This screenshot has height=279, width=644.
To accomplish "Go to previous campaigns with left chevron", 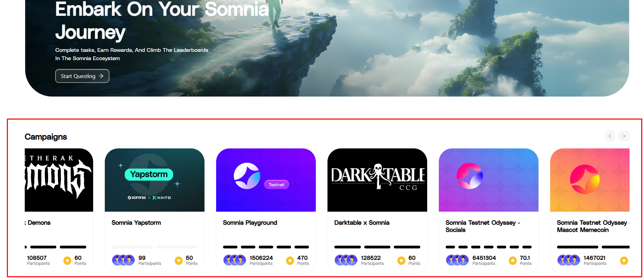I will 610,136.
